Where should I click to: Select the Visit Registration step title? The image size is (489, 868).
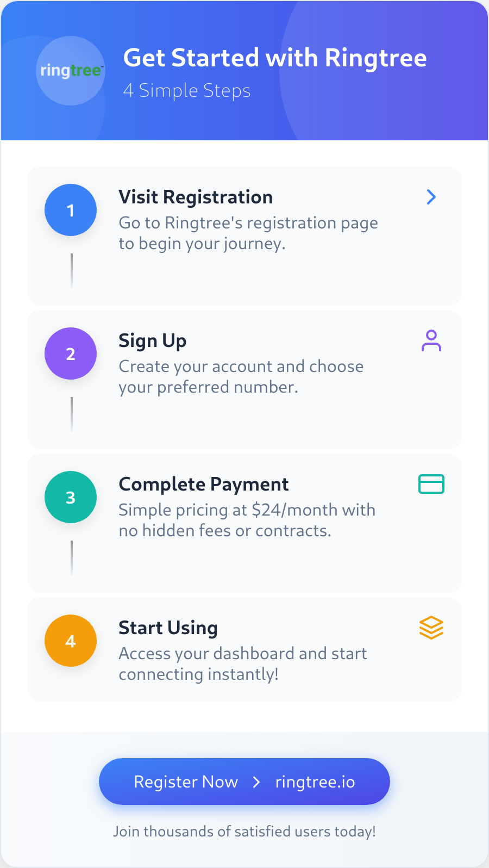196,197
